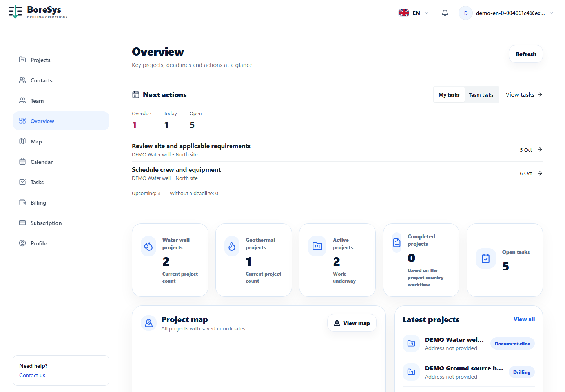Navigate to Billing section

pos(61,202)
